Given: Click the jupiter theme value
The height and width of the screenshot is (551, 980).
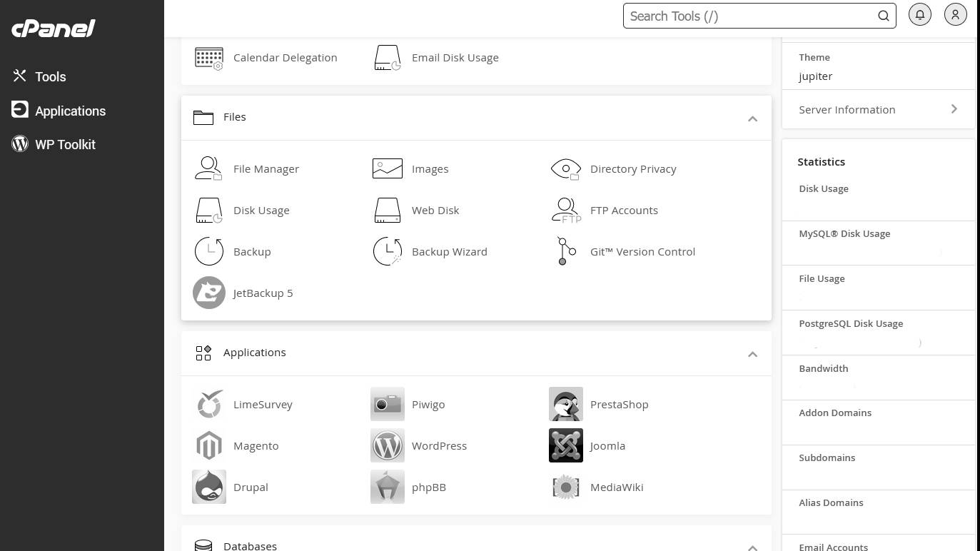Looking at the screenshot, I should [816, 76].
